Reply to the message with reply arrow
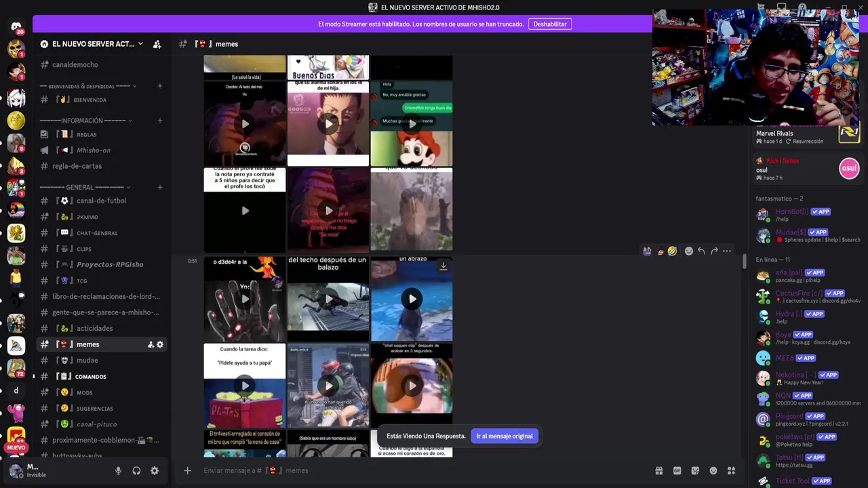Viewport: 868px width, 488px height. tap(701, 251)
